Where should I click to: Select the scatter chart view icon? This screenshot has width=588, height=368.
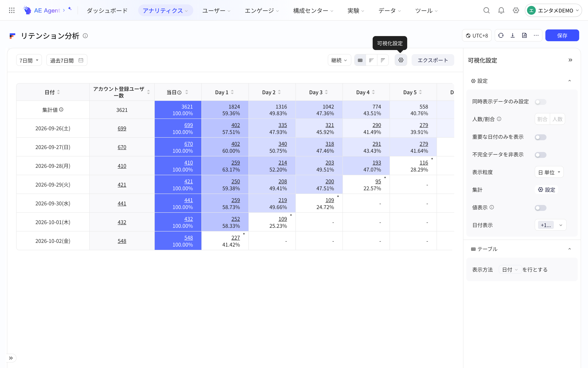point(372,60)
